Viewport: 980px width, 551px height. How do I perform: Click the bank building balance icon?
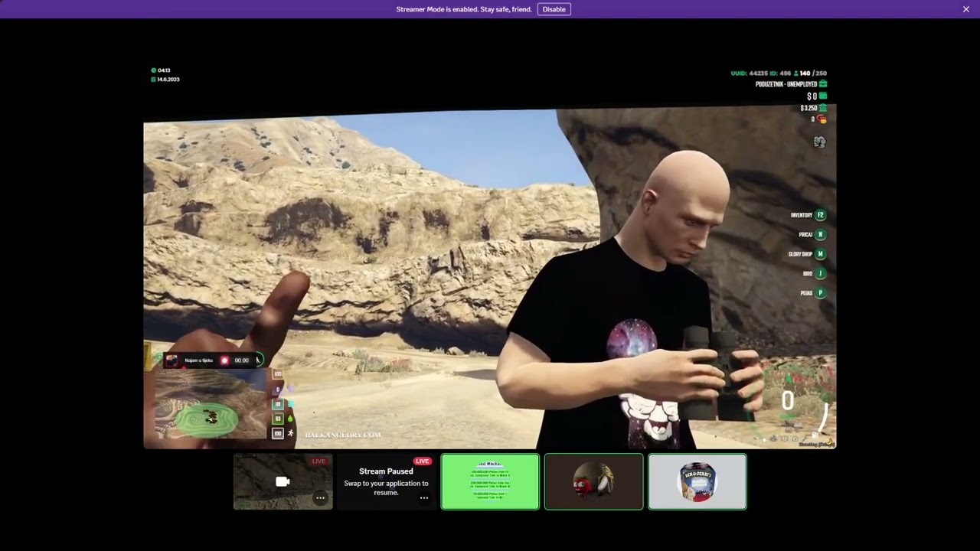point(823,108)
